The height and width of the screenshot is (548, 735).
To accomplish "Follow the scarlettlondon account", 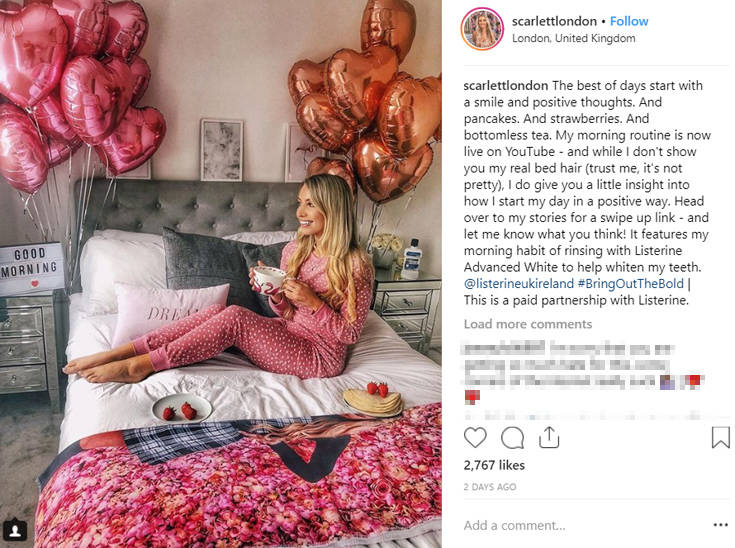I will pos(629,21).
